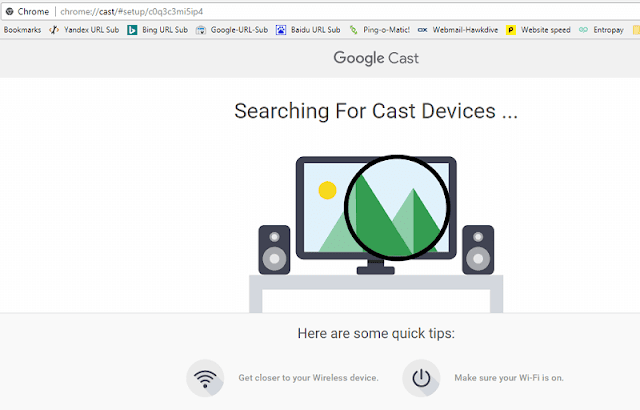
Task: Click the Bing bookmark favicon
Action: (x=132, y=30)
